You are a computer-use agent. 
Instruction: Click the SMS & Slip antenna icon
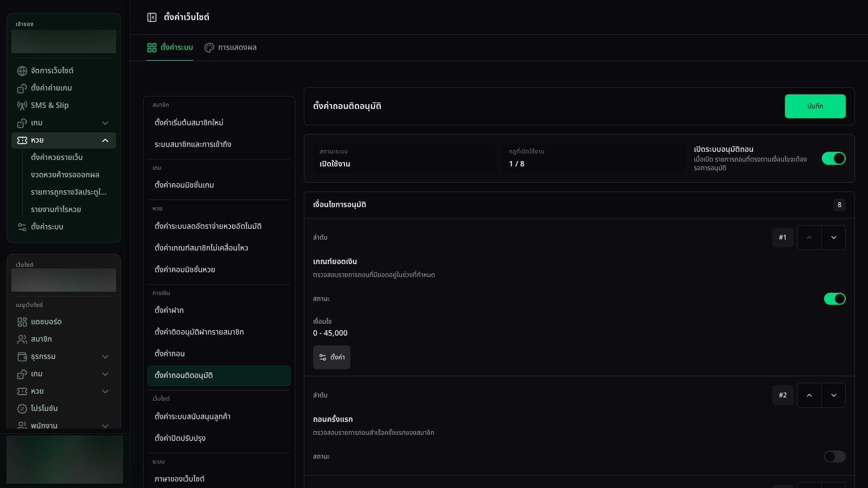[x=22, y=106]
